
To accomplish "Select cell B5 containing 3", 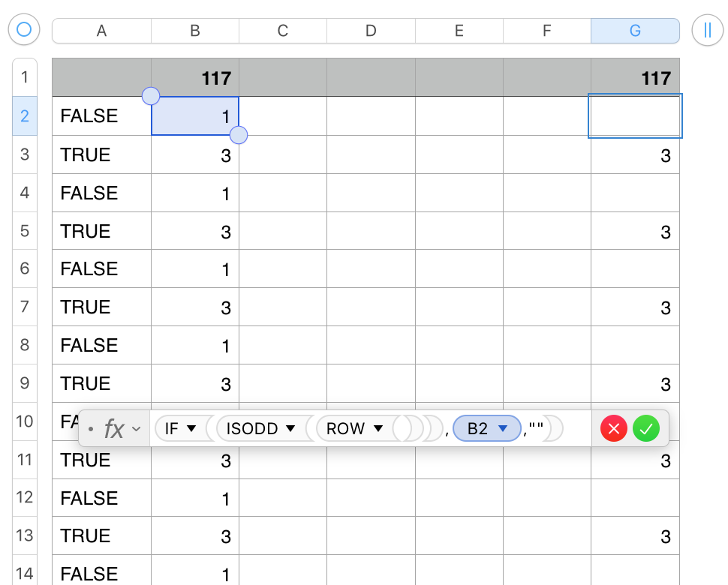I will [194, 230].
